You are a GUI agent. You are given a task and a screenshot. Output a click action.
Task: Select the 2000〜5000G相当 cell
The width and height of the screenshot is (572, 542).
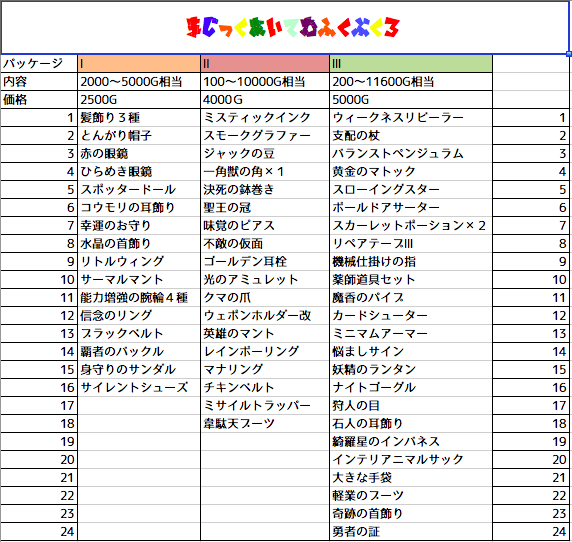139,81
